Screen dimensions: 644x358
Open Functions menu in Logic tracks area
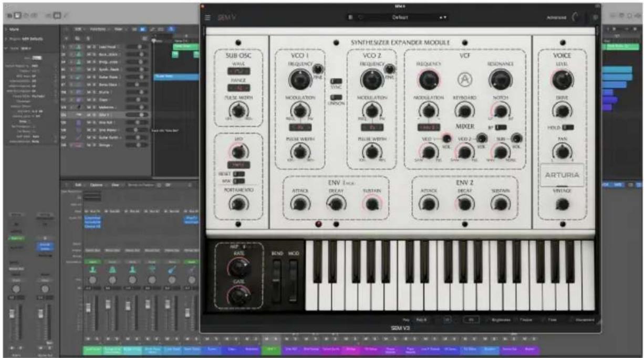[x=99, y=30]
